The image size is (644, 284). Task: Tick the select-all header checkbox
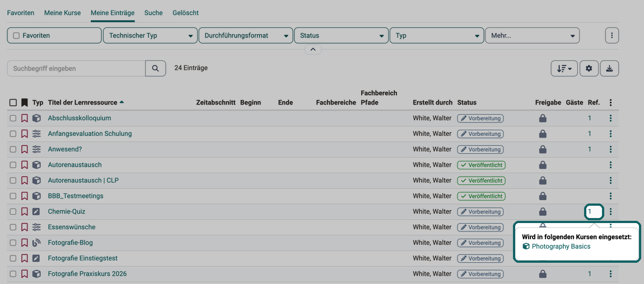point(13,102)
